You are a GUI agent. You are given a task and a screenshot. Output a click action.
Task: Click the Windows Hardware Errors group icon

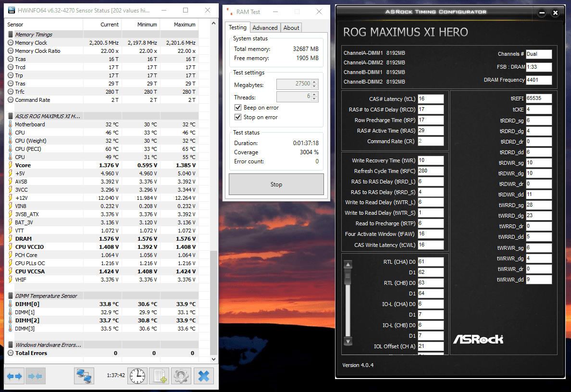[11, 345]
